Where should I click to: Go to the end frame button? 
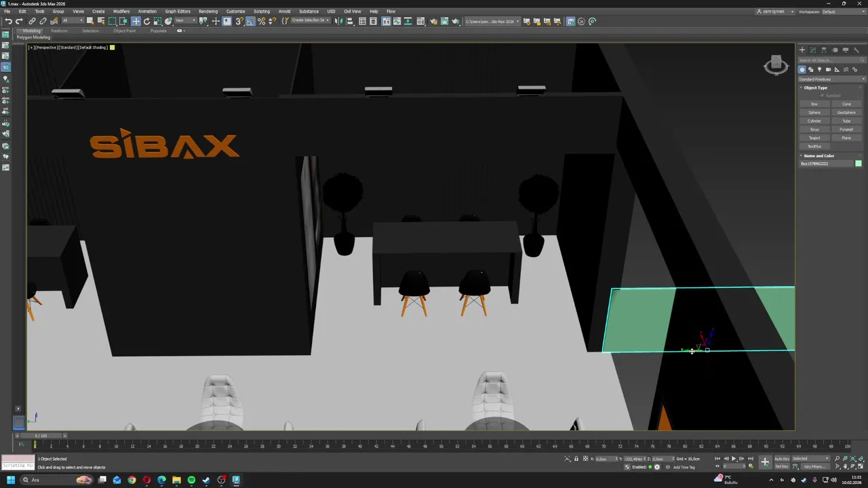[751, 458]
